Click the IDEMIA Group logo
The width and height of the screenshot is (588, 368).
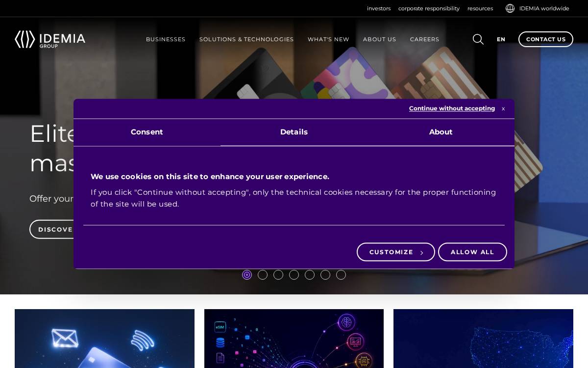click(50, 39)
